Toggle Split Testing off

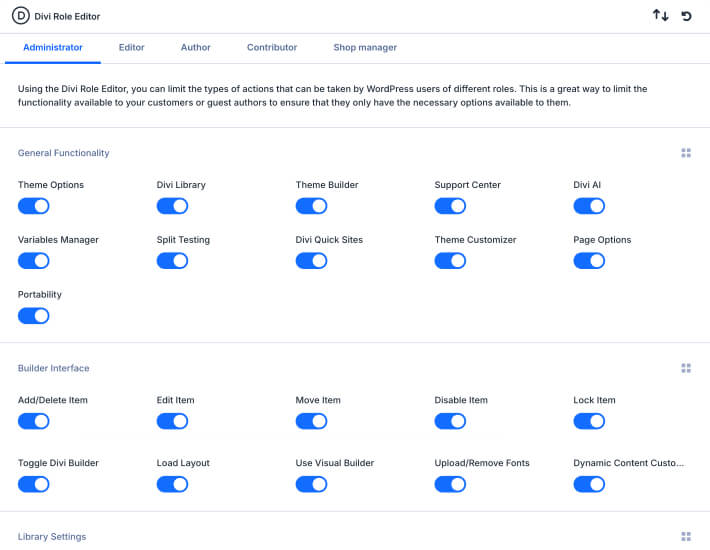tap(172, 261)
